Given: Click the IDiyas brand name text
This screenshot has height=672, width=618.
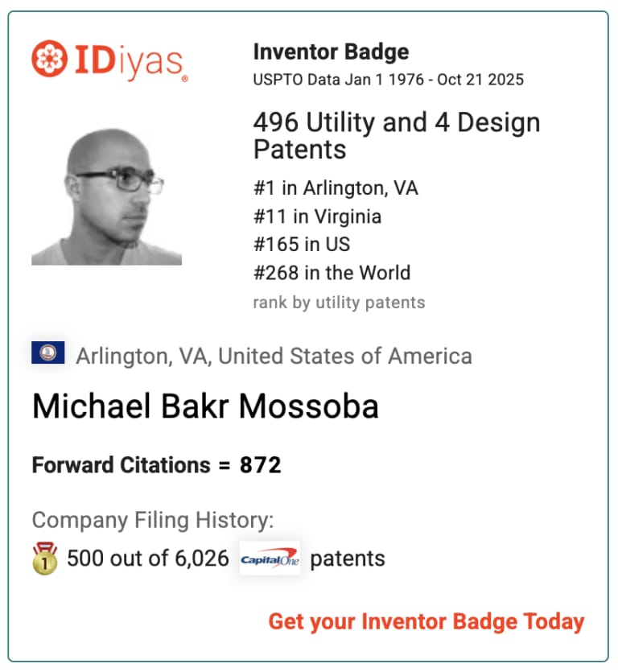Looking at the screenshot, I should (x=127, y=61).
